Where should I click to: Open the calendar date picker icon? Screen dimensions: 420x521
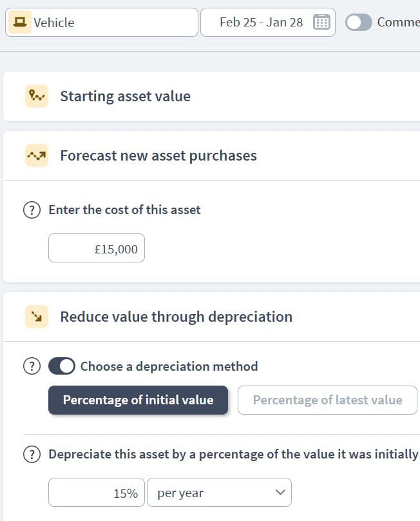point(321,23)
